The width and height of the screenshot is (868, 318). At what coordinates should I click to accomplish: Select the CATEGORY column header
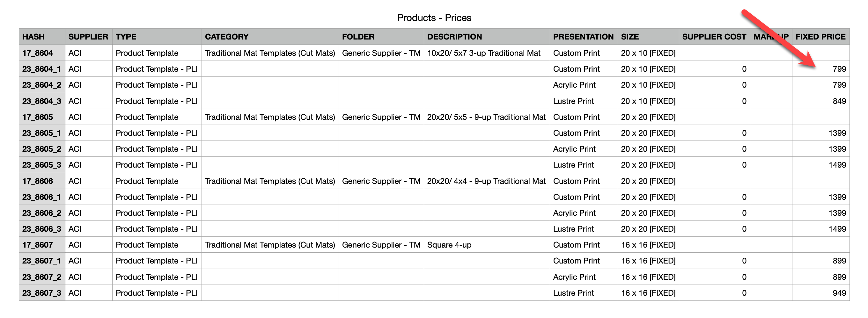pos(226,37)
